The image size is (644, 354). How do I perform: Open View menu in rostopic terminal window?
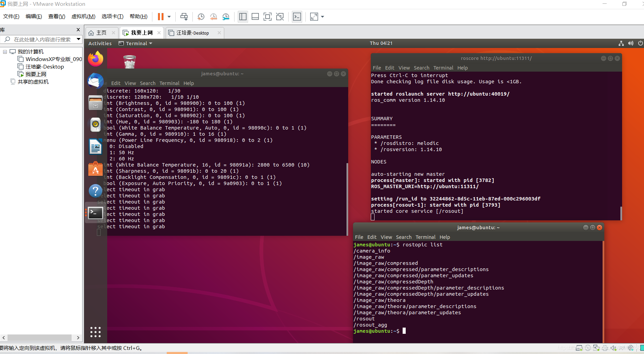pos(386,237)
